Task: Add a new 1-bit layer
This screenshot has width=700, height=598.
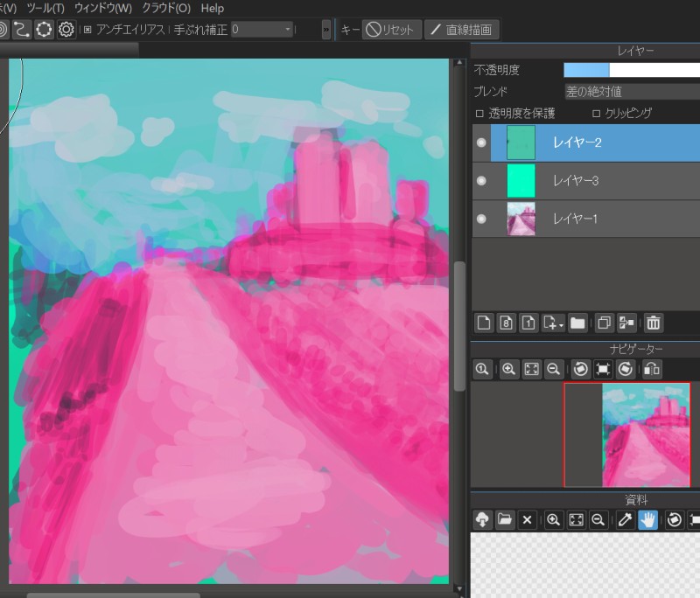Action: point(528,323)
